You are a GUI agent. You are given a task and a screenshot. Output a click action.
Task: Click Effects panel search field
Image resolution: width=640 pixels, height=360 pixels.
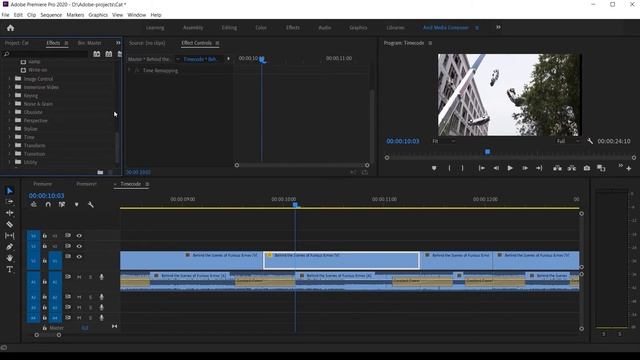pyautogui.click(x=45, y=54)
